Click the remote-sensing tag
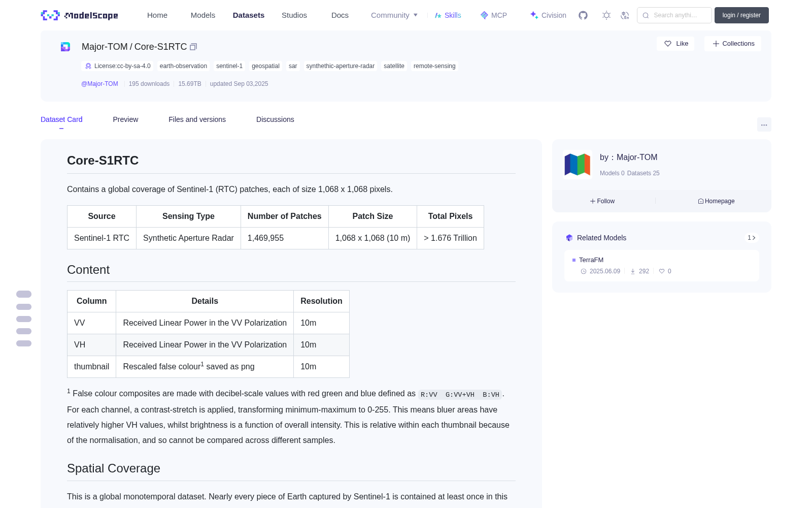This screenshot has height=508, width=812. click(434, 66)
